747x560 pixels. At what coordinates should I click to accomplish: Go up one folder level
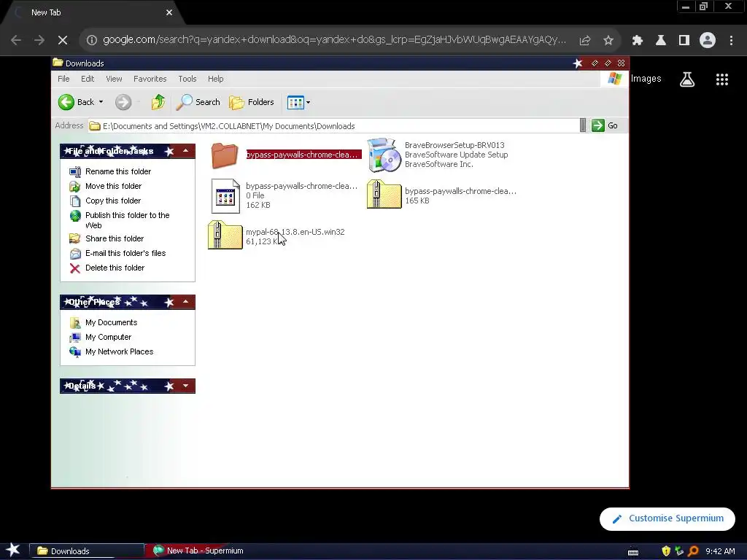click(x=158, y=102)
